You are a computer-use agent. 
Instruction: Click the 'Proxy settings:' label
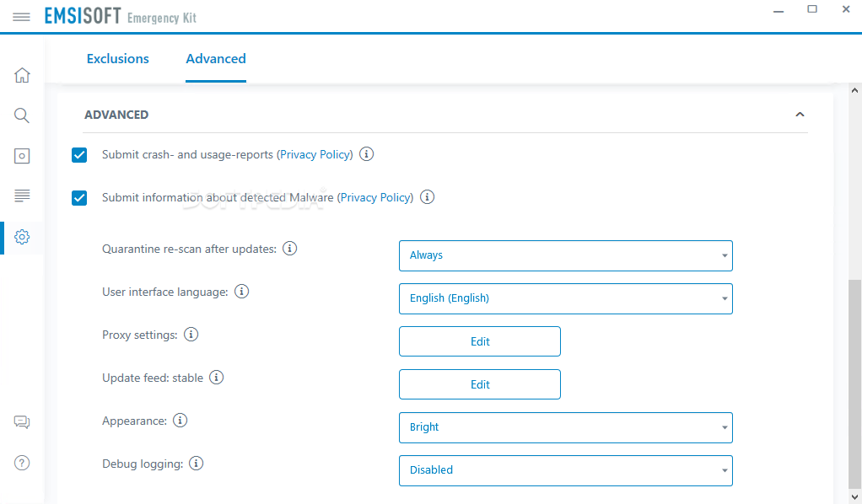(140, 335)
